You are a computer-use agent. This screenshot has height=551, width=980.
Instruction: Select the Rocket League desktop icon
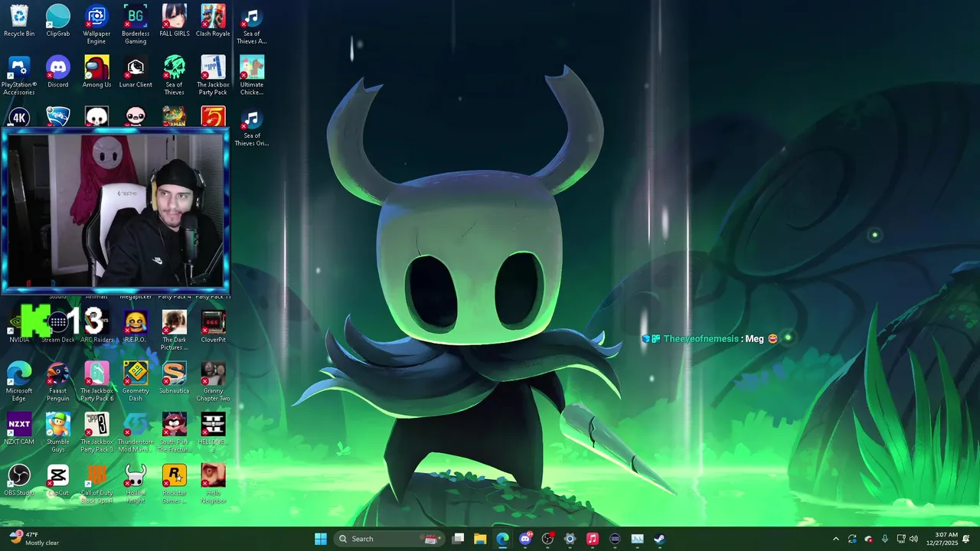[x=58, y=117]
